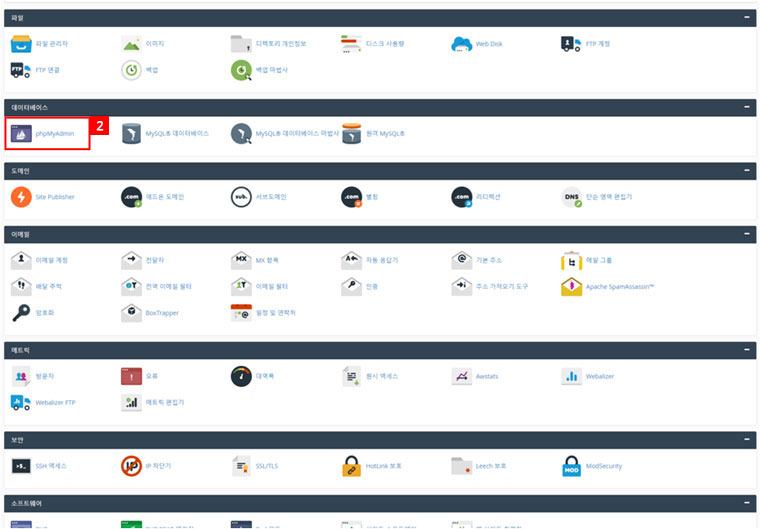Viewport: 760px width, 529px height.
Task: Collapse the 데이터베이스 section
Action: point(747,107)
